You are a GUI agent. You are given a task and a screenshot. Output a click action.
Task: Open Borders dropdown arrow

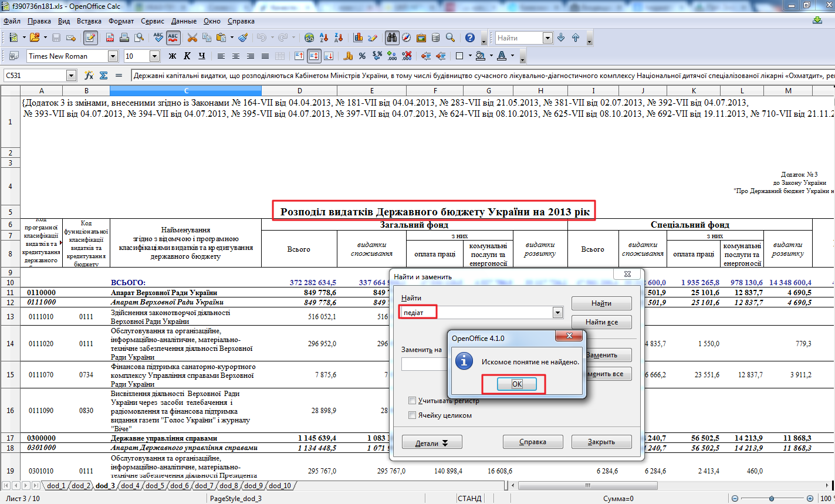tap(470, 56)
